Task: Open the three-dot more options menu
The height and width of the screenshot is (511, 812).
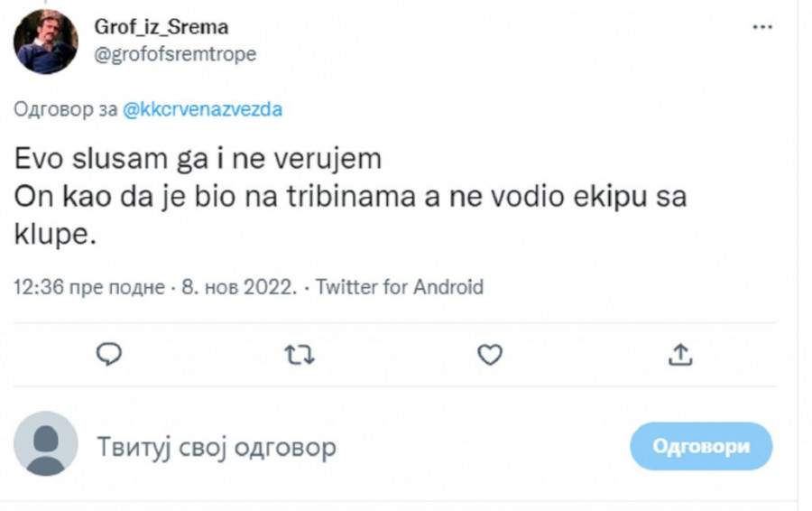Action: [763, 28]
